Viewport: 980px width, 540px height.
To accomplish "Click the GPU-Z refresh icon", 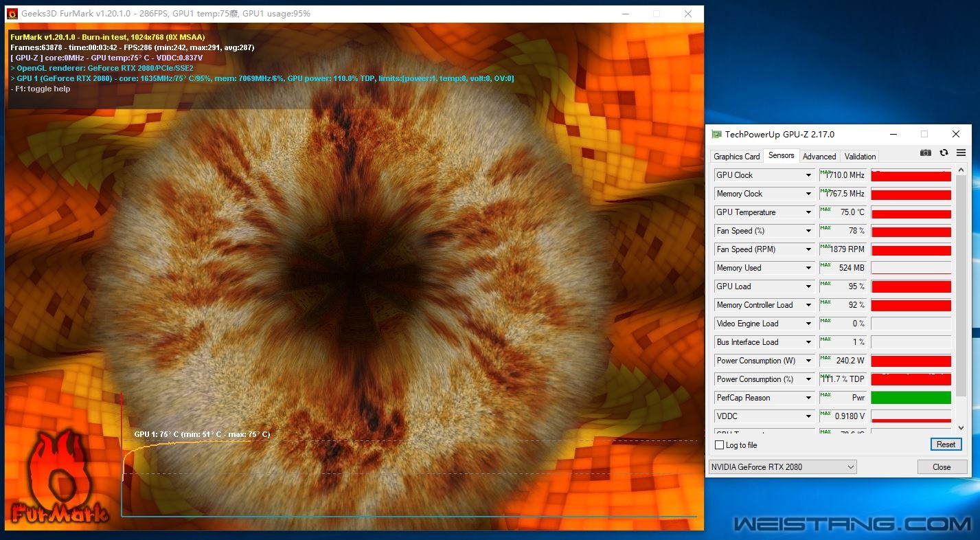I will [944, 153].
